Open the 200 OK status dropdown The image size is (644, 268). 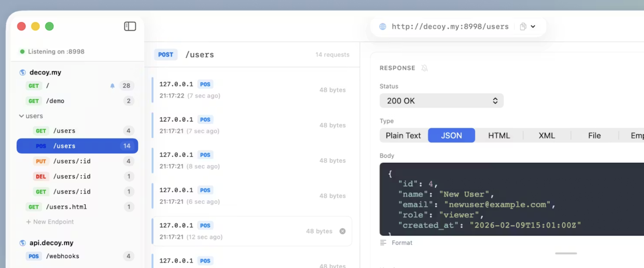click(x=441, y=101)
